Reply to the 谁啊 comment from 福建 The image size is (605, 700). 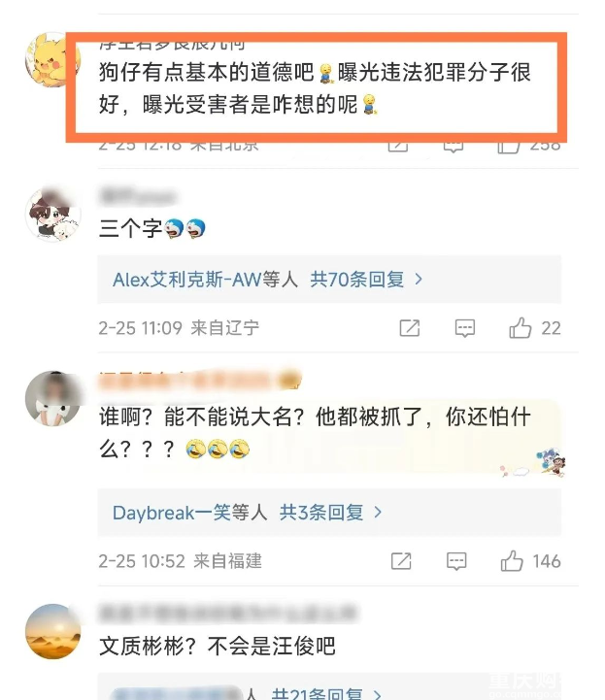pos(456,561)
